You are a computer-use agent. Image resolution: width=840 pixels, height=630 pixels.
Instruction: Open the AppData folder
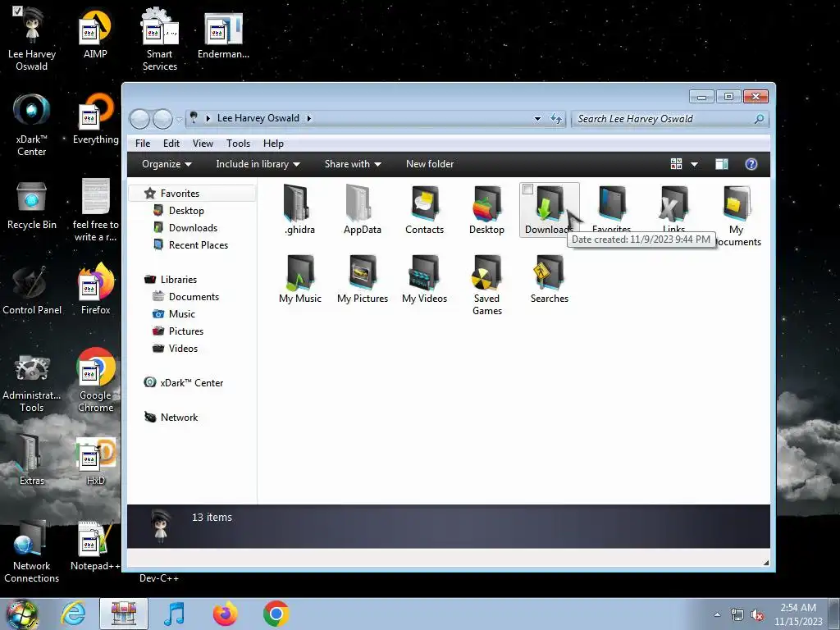pos(362,209)
